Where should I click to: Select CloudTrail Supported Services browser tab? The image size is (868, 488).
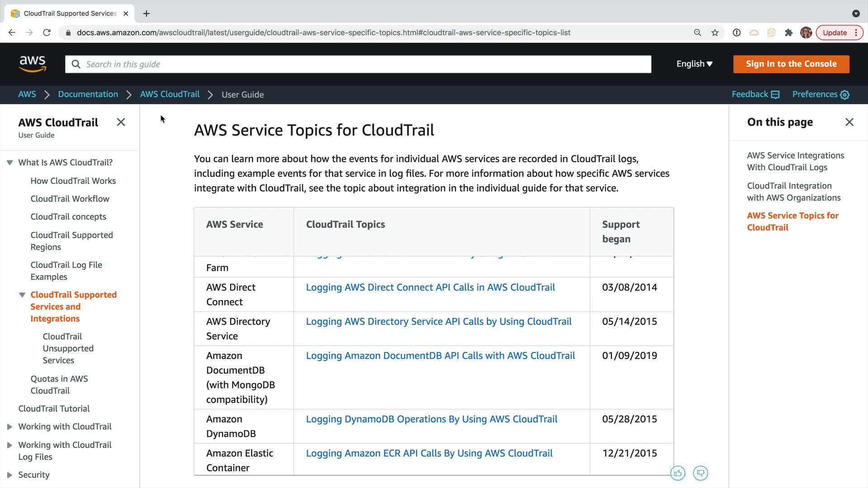click(x=70, y=14)
